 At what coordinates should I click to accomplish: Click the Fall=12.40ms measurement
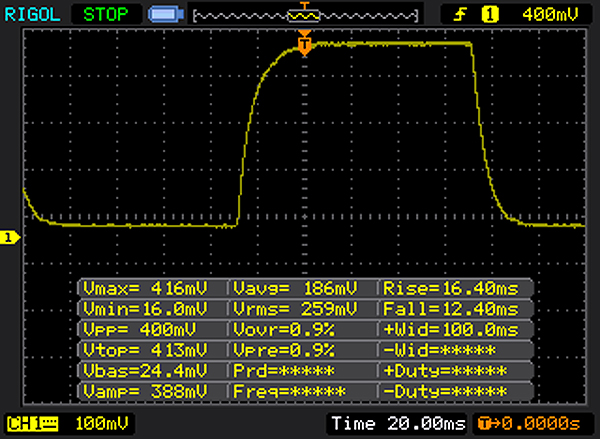coord(451,309)
